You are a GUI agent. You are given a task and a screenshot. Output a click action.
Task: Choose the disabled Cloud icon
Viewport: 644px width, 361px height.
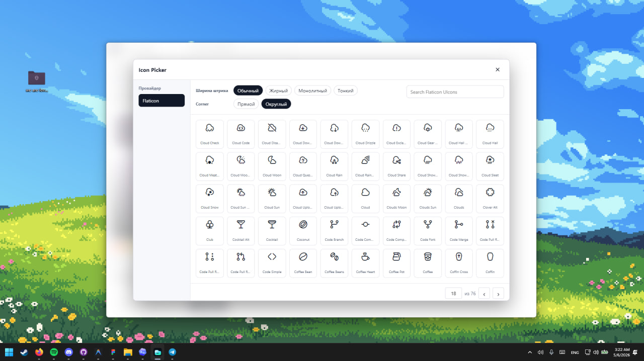[272, 134]
